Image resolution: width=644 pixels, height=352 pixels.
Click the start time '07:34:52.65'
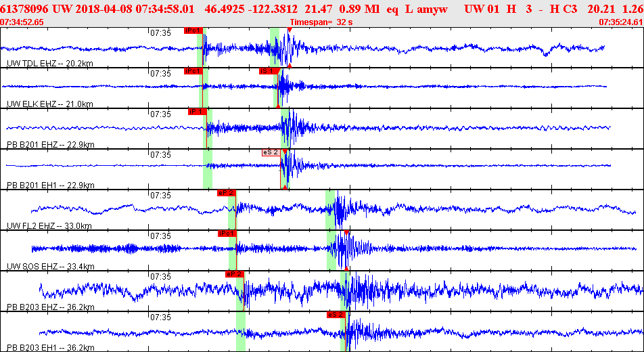click(22, 22)
